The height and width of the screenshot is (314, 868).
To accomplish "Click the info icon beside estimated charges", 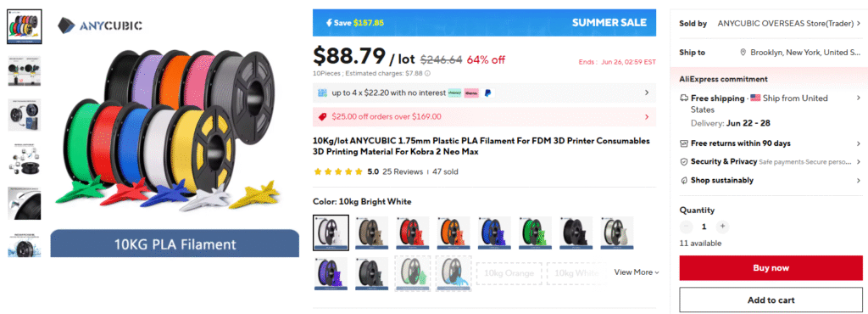I will click(427, 73).
